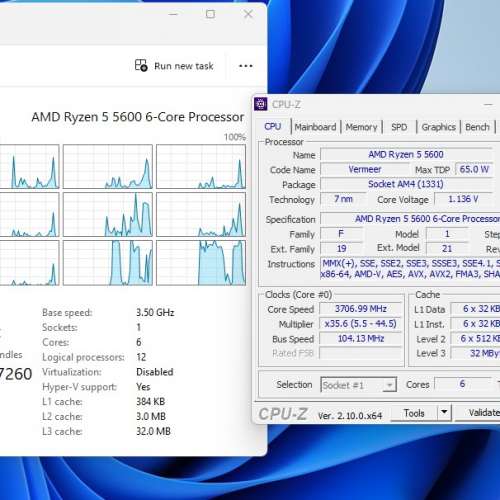Viewport: 500px width, 500px height.
Task: Click the CPU-Z version text Ver. 2.10.0.x64
Action: pyautogui.click(x=350, y=416)
